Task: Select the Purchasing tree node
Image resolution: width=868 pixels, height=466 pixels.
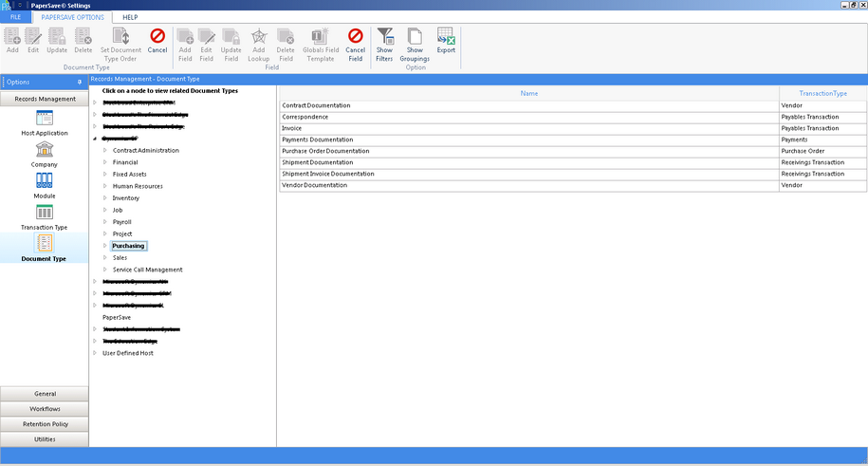Action: pyautogui.click(x=128, y=246)
